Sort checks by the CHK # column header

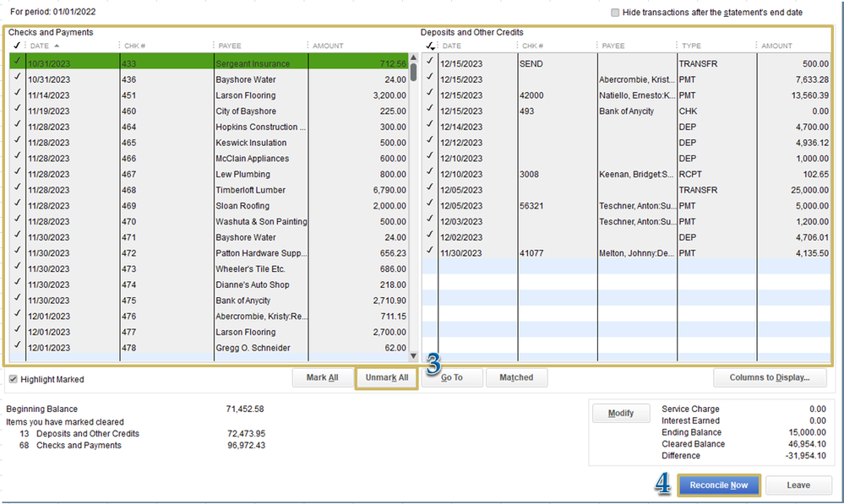134,46
